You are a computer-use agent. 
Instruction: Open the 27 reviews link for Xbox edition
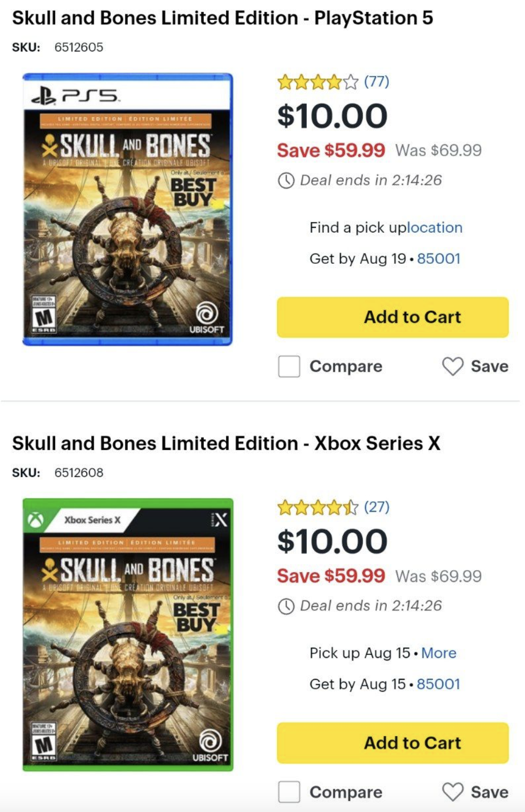pyautogui.click(x=376, y=507)
